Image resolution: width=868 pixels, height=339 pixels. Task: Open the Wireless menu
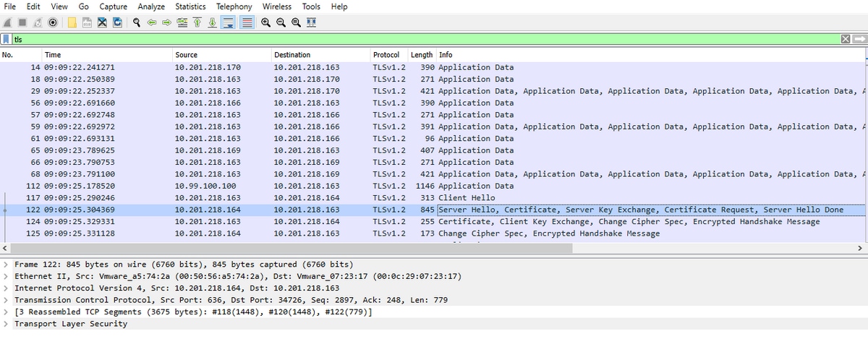(277, 7)
